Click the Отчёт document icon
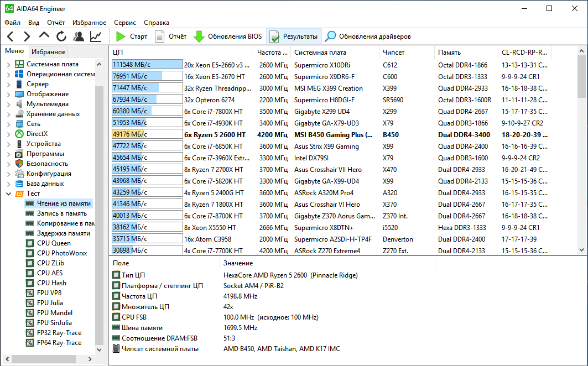Viewport: 588px width, 366px height. (x=160, y=36)
